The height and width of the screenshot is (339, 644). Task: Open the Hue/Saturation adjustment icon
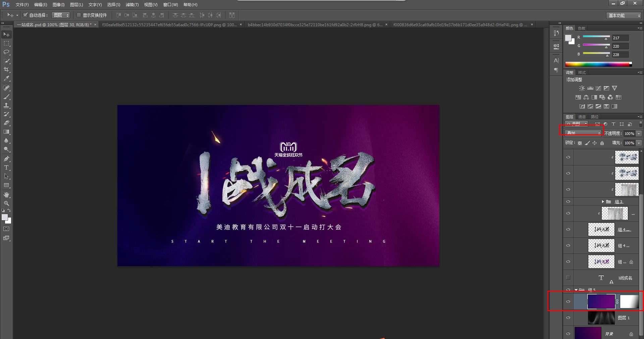578,97
